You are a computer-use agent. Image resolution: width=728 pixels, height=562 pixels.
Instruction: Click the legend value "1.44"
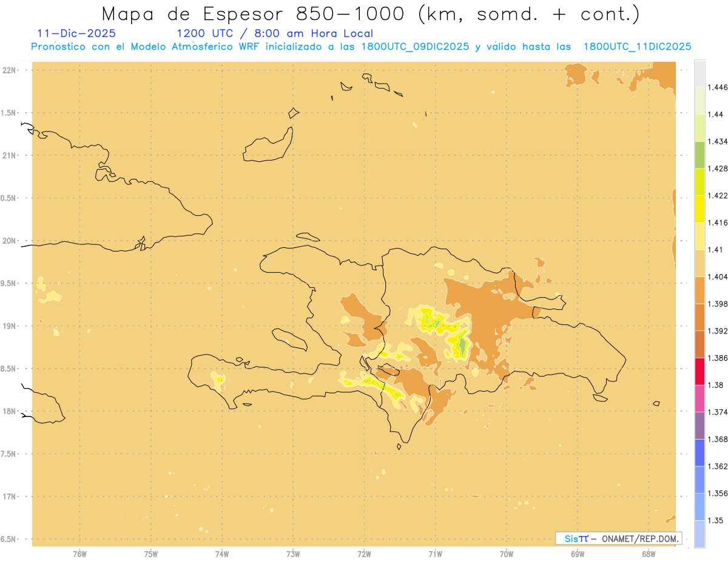click(x=715, y=115)
